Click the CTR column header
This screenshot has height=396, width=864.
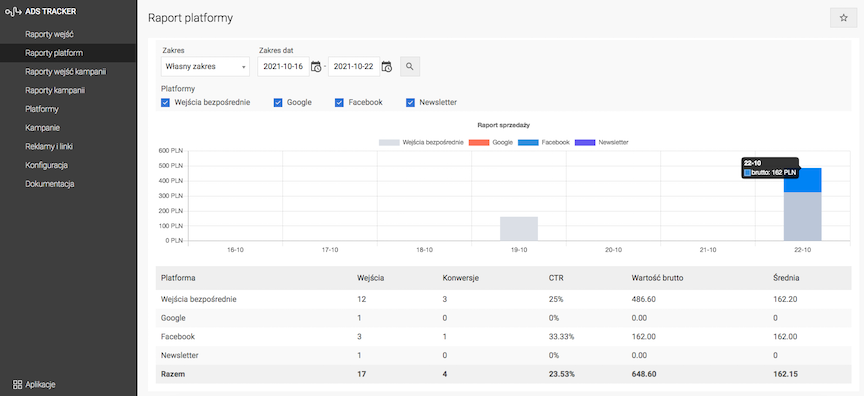point(555,278)
